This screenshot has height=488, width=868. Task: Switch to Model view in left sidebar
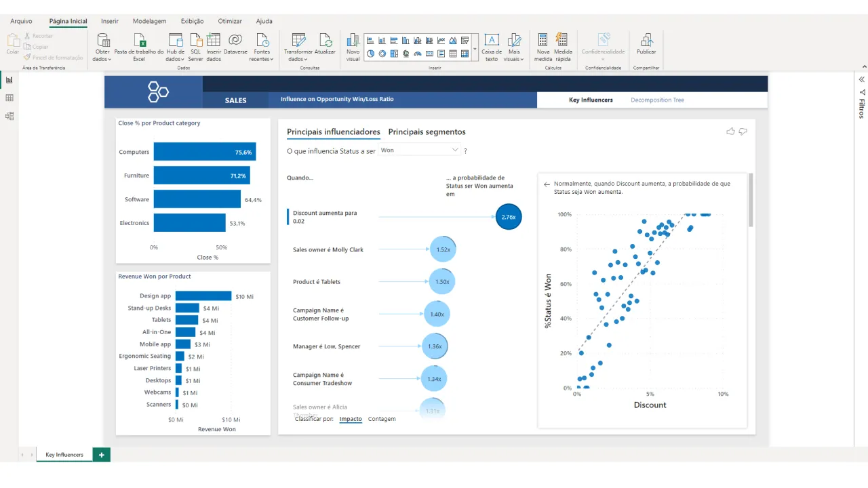pyautogui.click(x=9, y=116)
